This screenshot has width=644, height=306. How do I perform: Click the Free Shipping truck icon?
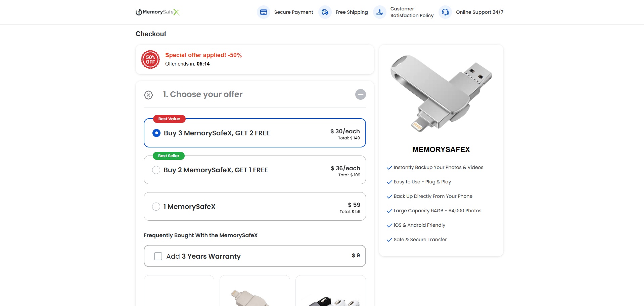[x=325, y=12]
